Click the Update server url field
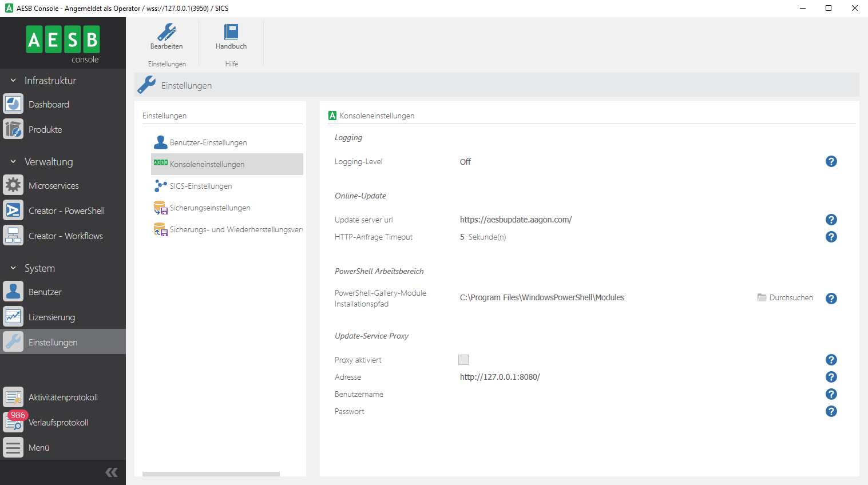This screenshot has height=485, width=868. pos(516,220)
